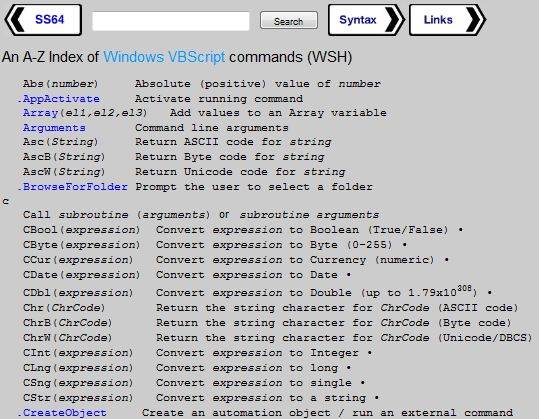539x419 pixels.
Task: Select the ChrW(ChrCode) entry
Action: pos(67,338)
